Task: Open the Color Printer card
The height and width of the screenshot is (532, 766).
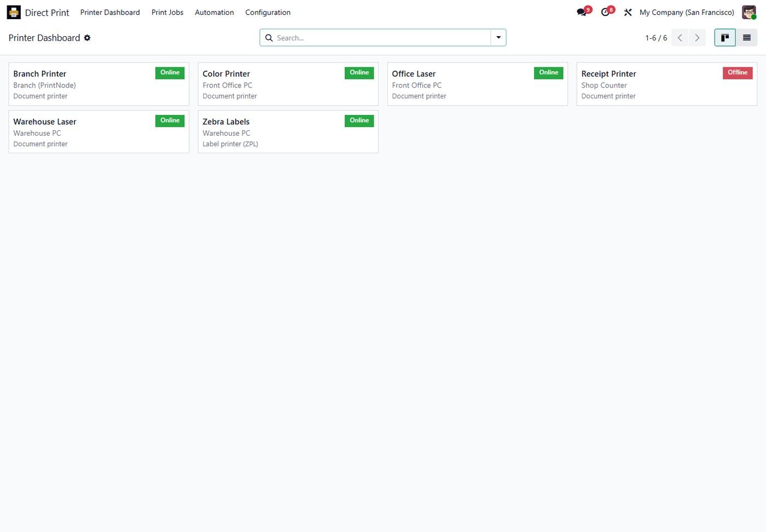Action: (x=288, y=84)
